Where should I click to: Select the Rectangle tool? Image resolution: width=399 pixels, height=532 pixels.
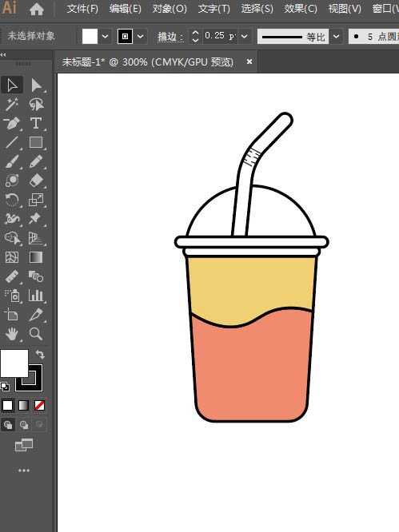coord(36,142)
